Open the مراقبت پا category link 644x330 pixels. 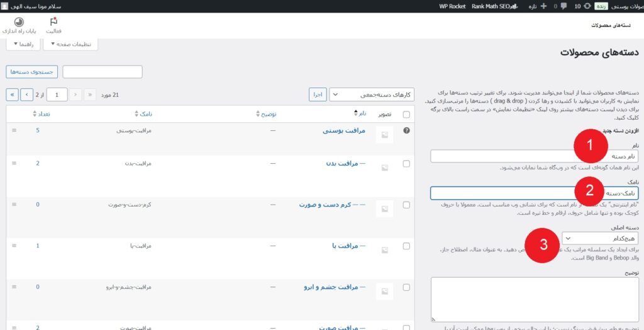(x=348, y=246)
